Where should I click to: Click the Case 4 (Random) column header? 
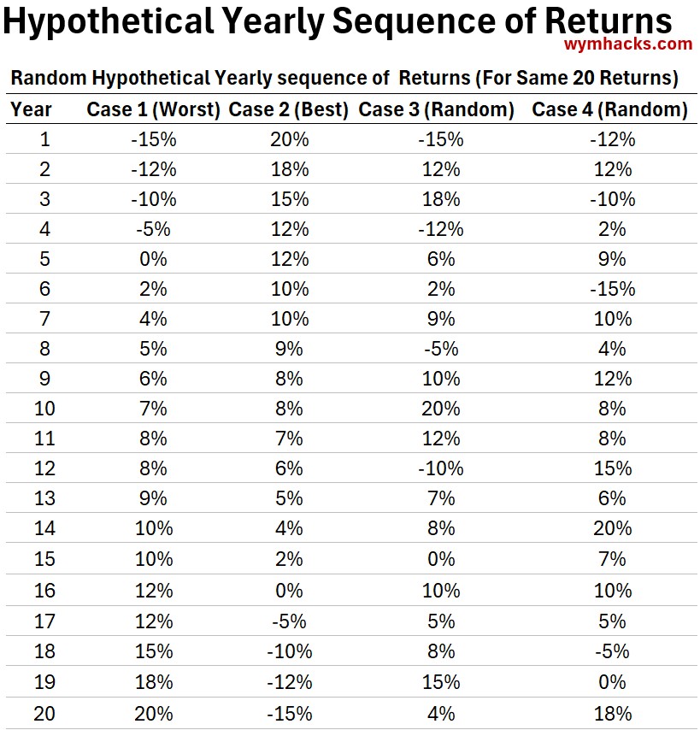(x=609, y=109)
